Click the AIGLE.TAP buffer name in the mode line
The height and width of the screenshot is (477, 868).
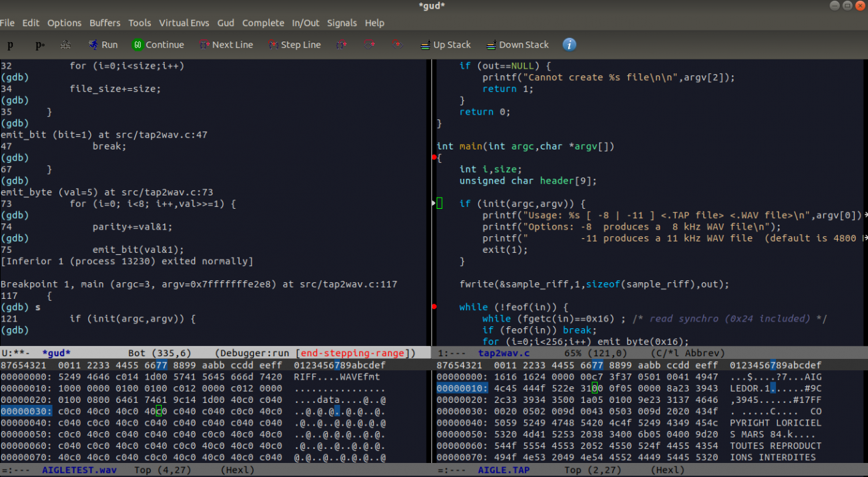click(x=504, y=470)
